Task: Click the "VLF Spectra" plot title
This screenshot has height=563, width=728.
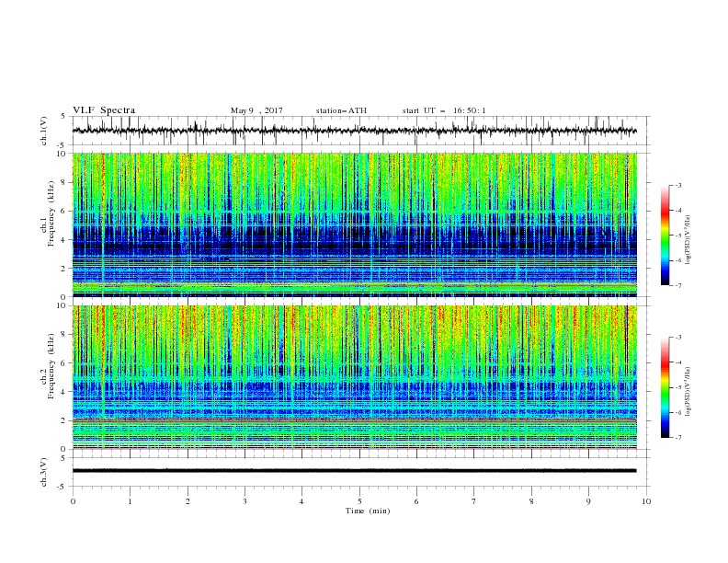Action: [x=104, y=110]
